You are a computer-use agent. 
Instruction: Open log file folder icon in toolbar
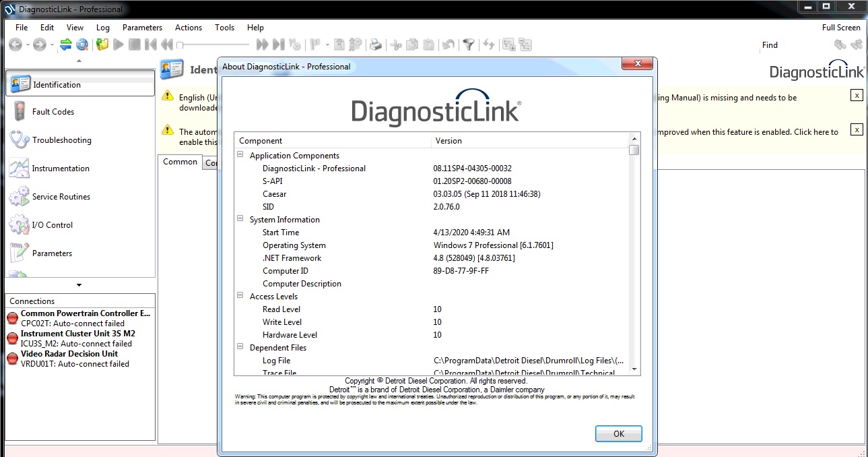pos(102,44)
